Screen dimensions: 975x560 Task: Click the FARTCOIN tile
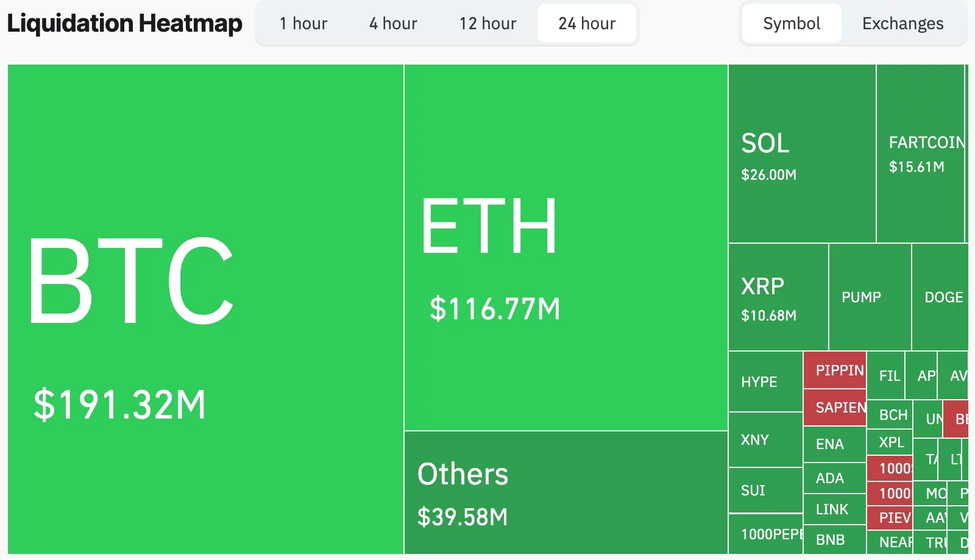pos(920,152)
